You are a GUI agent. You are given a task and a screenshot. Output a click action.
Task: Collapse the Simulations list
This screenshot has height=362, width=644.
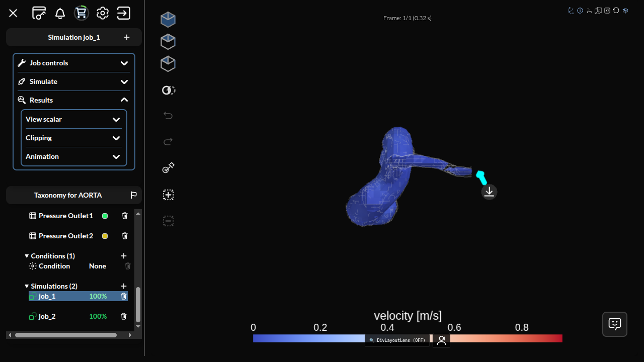[27, 286]
